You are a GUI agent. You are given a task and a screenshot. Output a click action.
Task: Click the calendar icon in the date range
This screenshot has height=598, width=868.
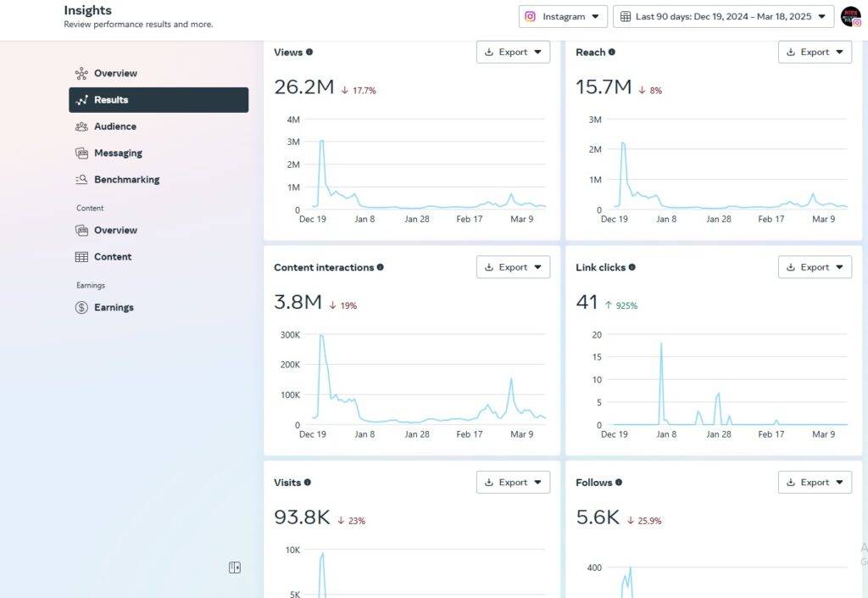pyautogui.click(x=626, y=17)
